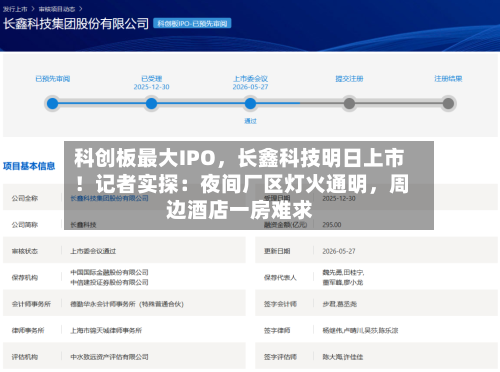Select the 已预先审阅 timeline node

click(x=52, y=104)
